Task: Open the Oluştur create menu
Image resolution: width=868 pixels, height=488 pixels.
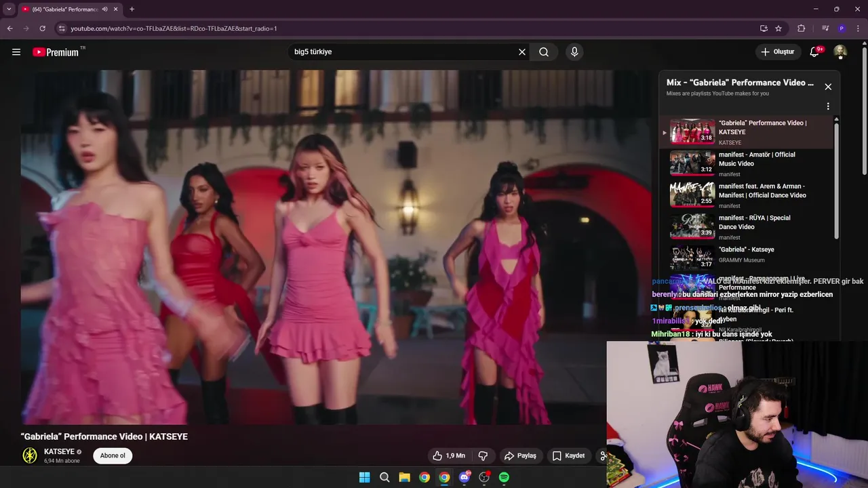Action: [778, 52]
